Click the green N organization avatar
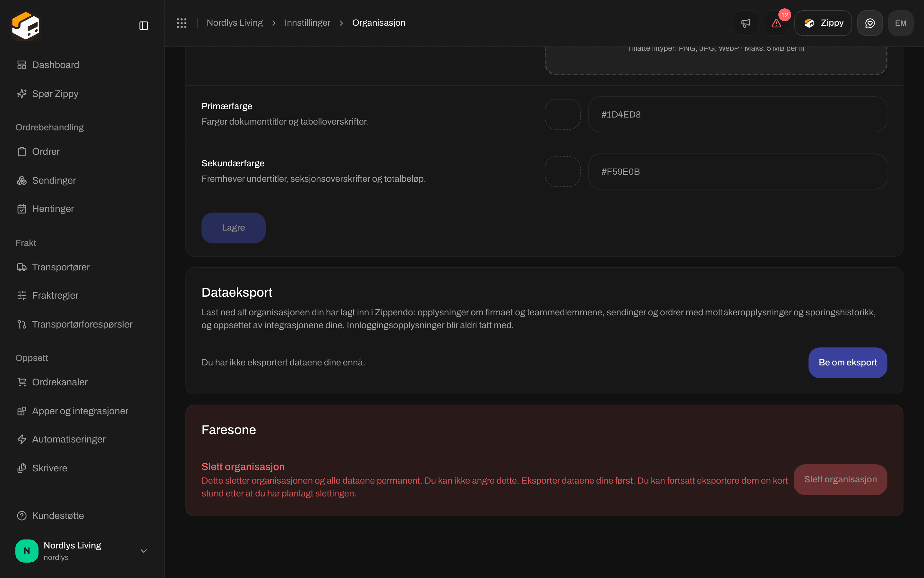The height and width of the screenshot is (578, 924). click(27, 551)
